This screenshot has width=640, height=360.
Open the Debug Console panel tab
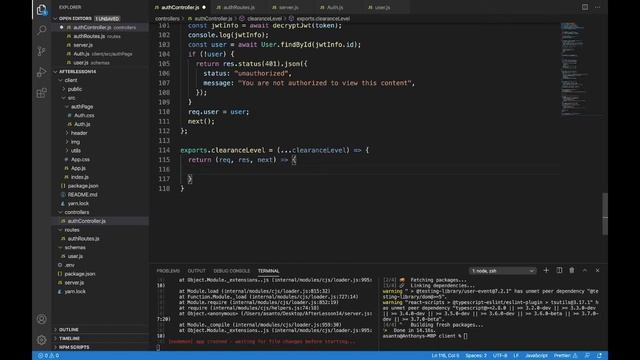[x=232, y=271]
